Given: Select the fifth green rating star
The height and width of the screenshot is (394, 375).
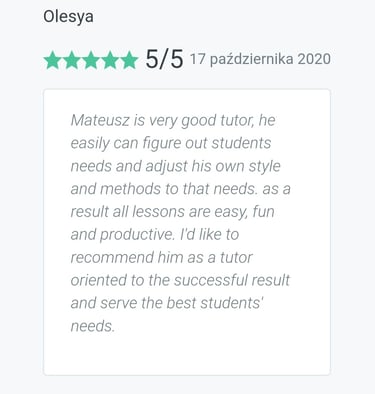Looking at the screenshot, I should pos(129,61).
